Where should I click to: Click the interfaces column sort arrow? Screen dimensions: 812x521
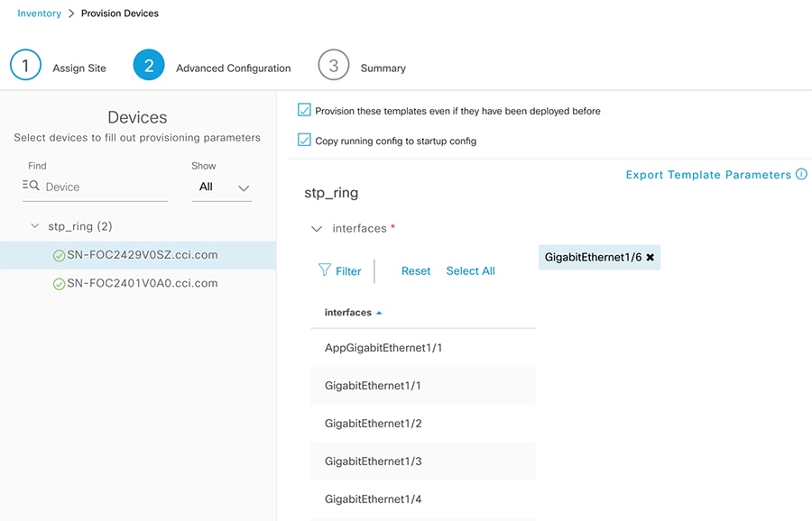(379, 313)
